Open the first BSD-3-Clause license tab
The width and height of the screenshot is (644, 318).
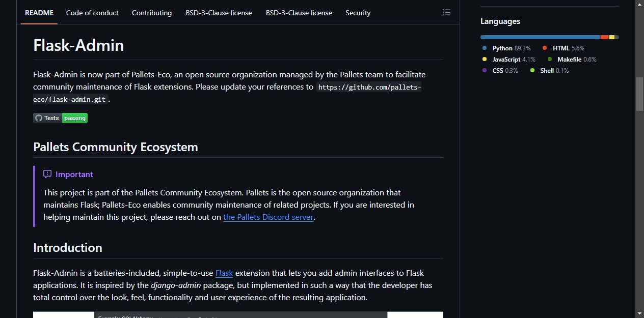219,13
